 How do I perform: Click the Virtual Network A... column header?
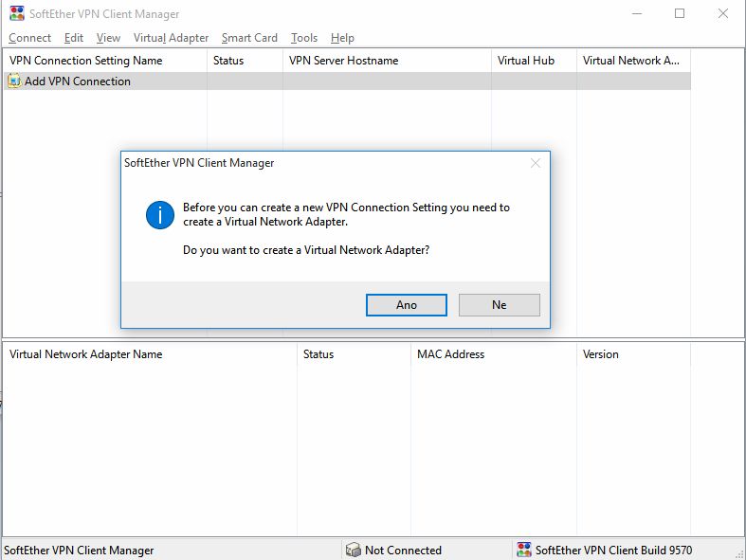pos(634,61)
